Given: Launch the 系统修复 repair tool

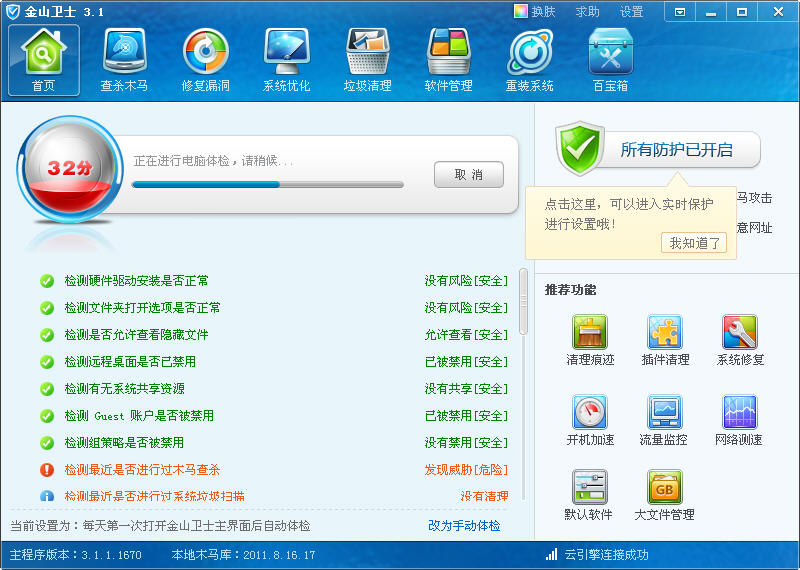Looking at the screenshot, I should (740, 341).
